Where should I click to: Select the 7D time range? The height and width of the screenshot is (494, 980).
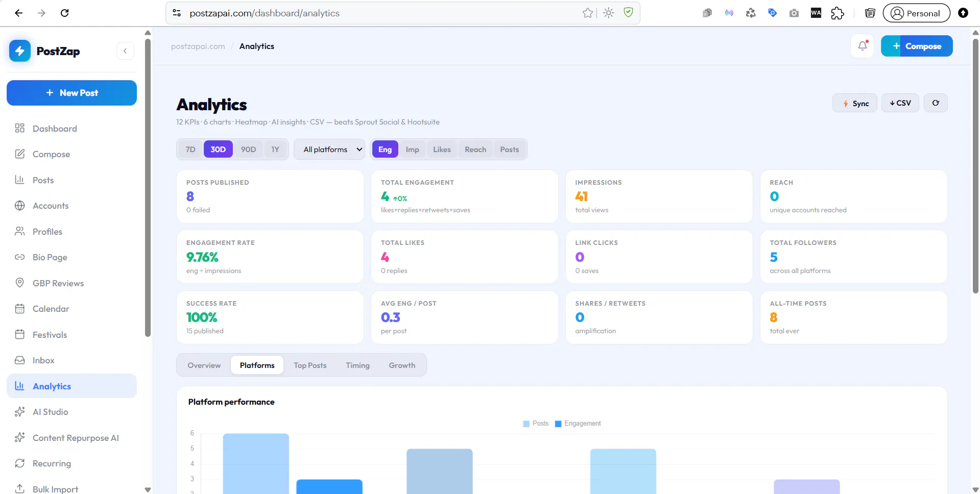[x=190, y=150]
